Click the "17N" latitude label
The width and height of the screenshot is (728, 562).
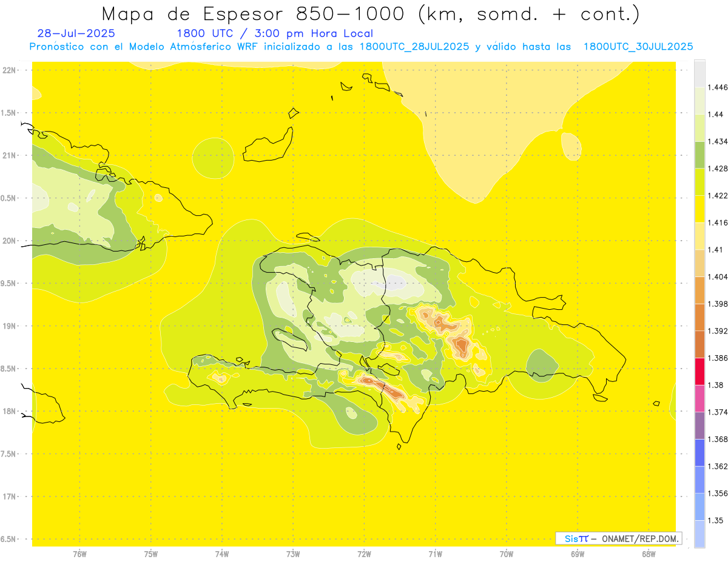9,497
